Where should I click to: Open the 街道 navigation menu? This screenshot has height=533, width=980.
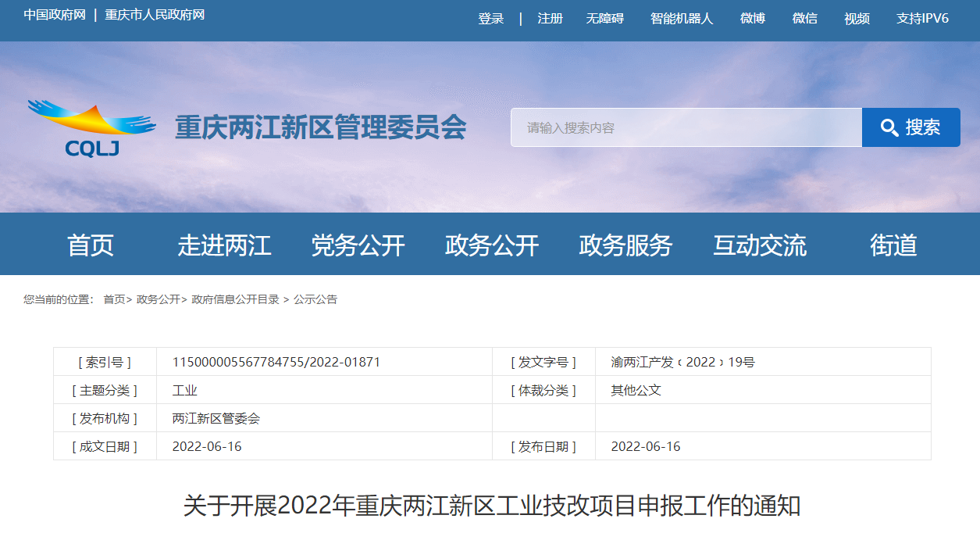point(893,245)
